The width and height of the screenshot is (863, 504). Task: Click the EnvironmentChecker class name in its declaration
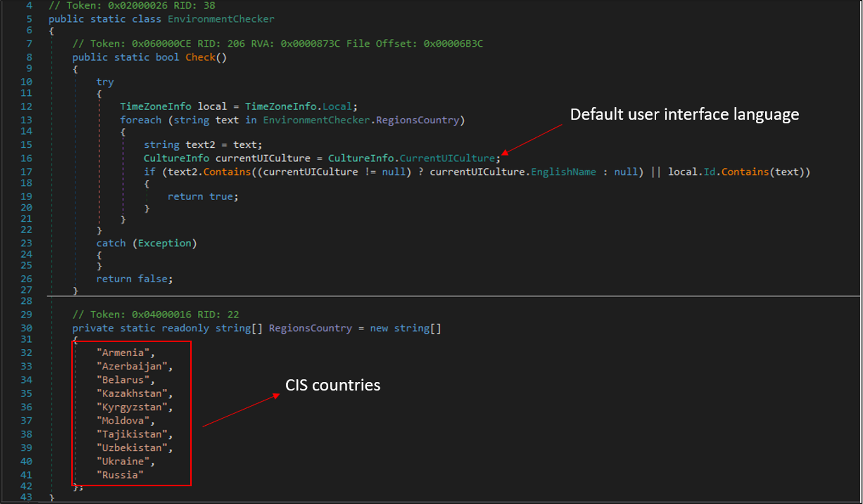tap(220, 19)
